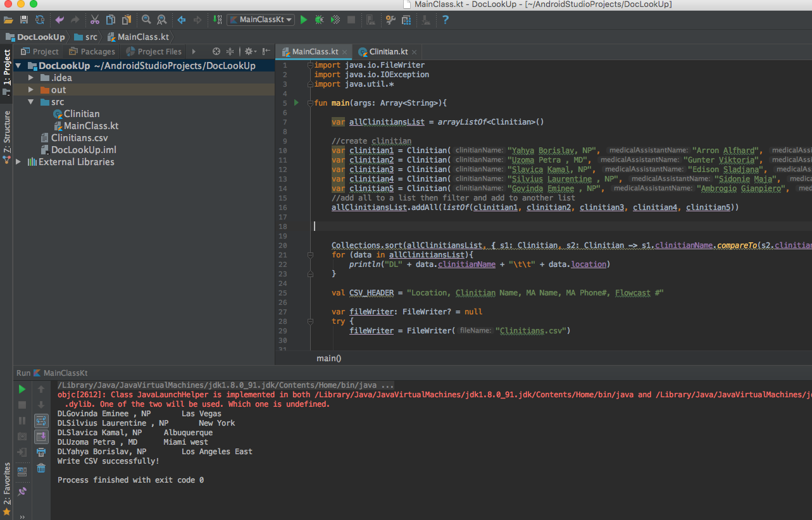Make project using the green down-arrow binary icon
Screen dimensions: 812x520
pos(217,20)
